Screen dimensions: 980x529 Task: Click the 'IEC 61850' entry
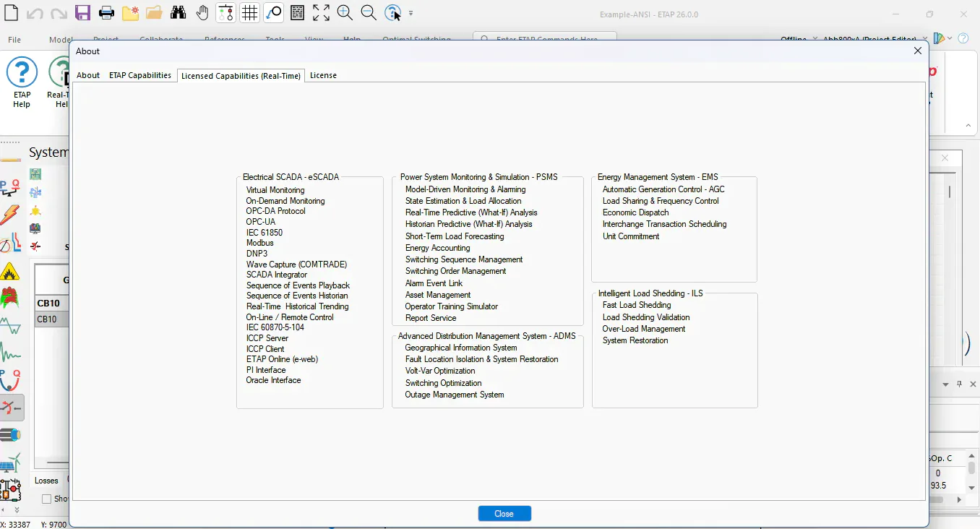coord(265,233)
